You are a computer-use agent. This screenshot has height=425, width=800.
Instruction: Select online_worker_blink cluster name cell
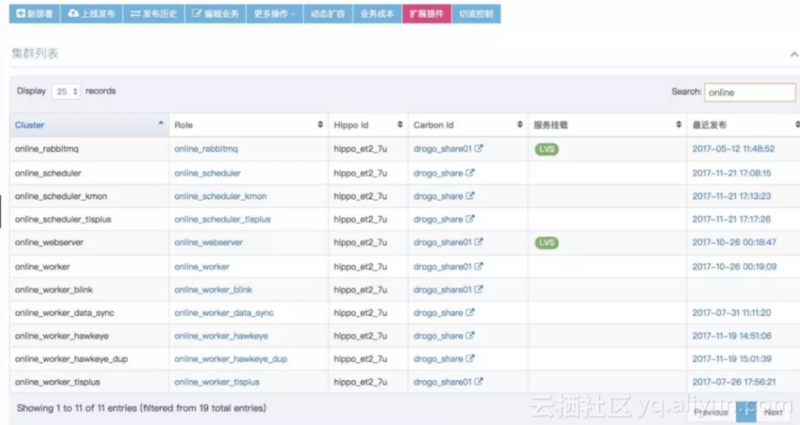(89, 290)
